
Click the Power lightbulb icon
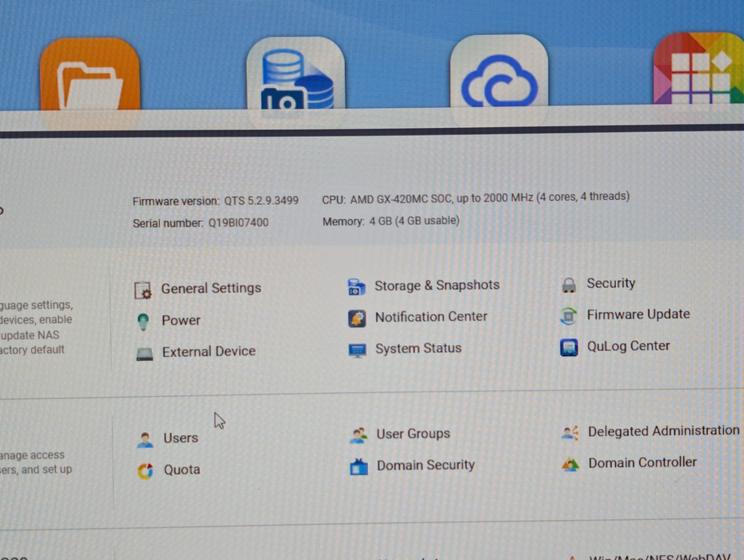(x=143, y=322)
